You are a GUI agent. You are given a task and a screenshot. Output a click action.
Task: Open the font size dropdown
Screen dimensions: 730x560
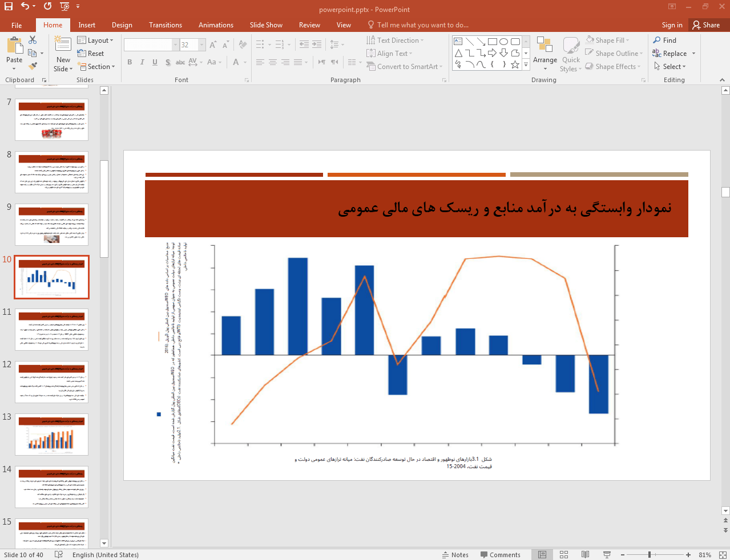pos(202,45)
